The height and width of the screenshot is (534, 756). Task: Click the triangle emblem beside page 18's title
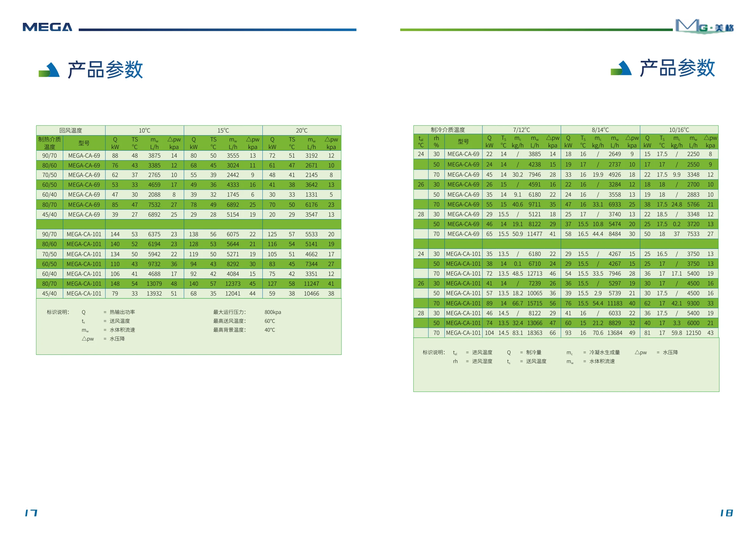[621, 68]
